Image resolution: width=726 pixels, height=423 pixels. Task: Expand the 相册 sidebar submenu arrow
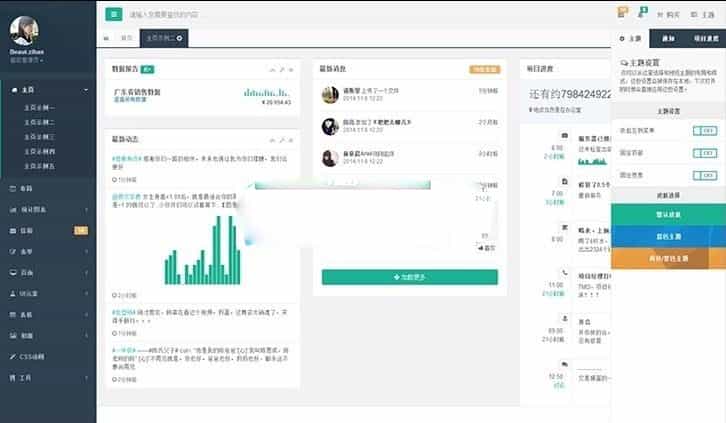86,336
